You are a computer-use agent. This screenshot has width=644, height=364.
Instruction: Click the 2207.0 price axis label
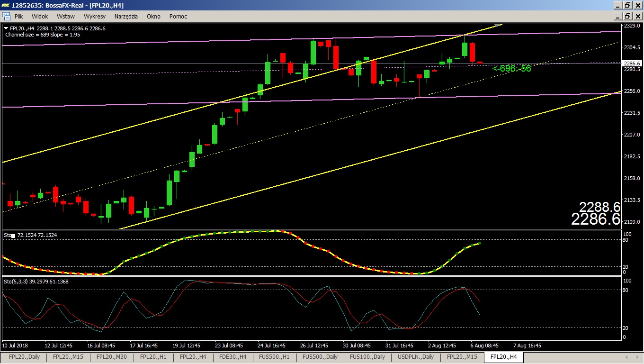tap(632, 135)
